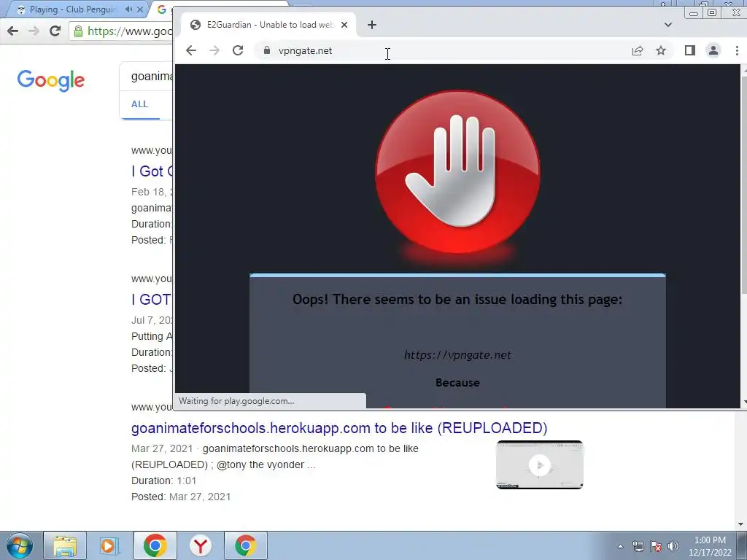Screen dimensions: 747x560
Task: Open Chrome three-dot menu
Action: 737,50
